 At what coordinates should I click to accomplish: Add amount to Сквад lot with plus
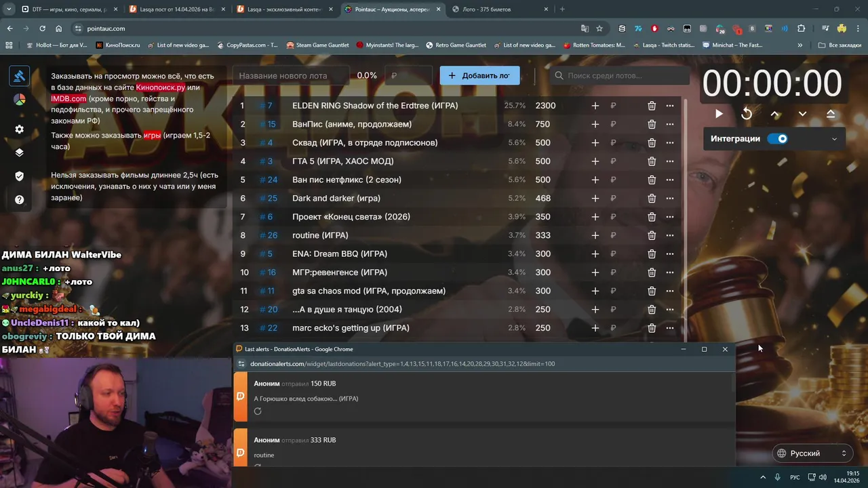tap(595, 142)
